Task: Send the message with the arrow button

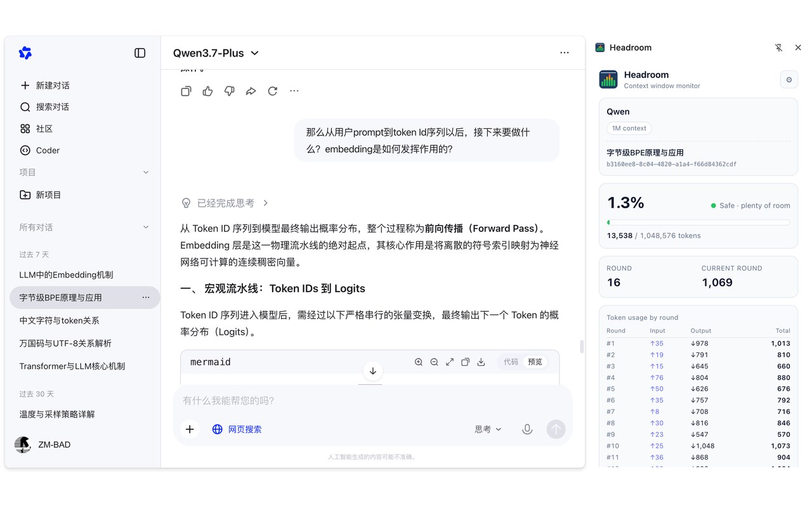Action: [x=556, y=429]
